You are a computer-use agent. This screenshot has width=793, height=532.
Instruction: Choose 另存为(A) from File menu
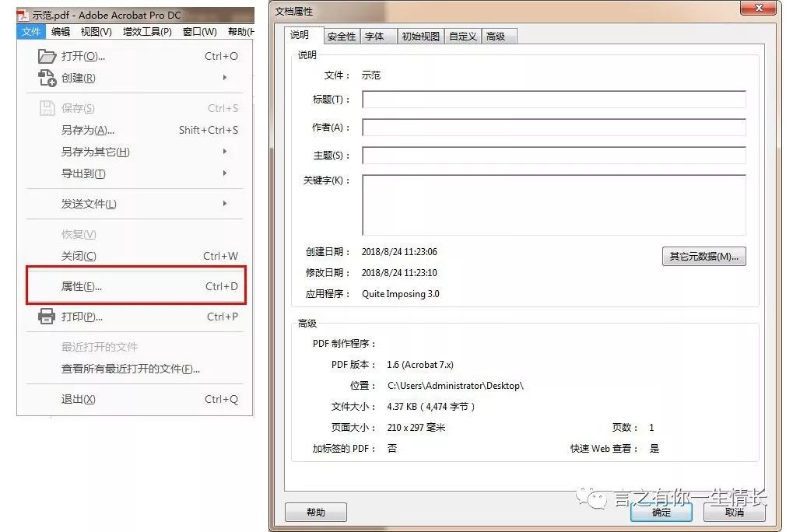click(x=88, y=130)
